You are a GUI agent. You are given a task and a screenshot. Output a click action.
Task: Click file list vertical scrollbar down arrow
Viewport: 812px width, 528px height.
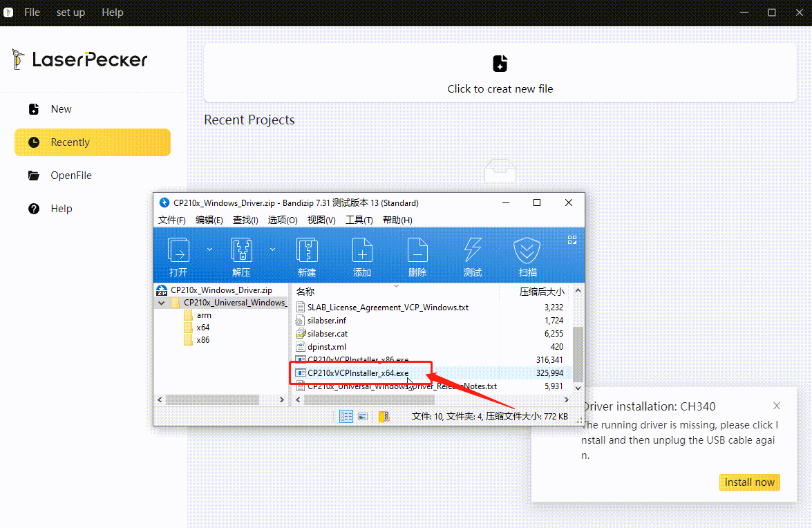[578, 388]
